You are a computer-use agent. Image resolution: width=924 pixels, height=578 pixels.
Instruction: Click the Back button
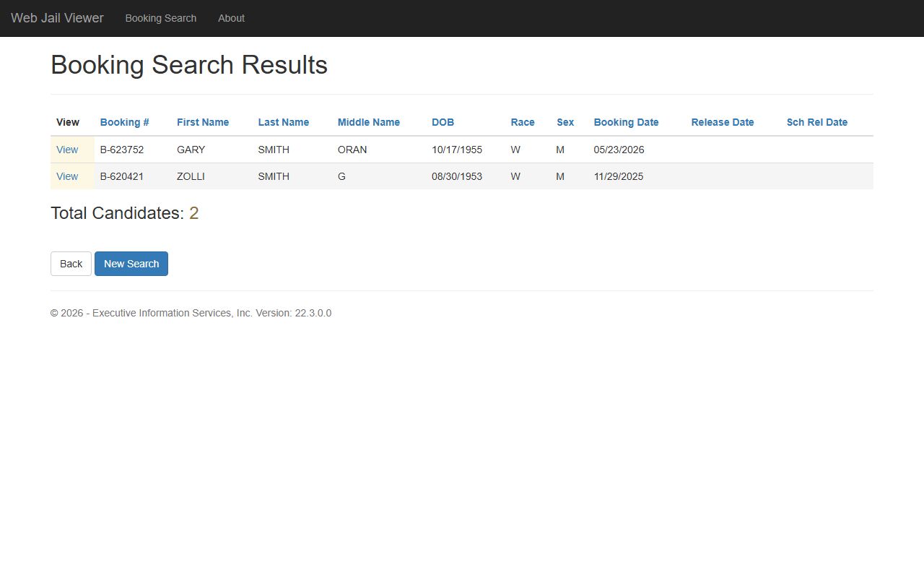[71, 264]
